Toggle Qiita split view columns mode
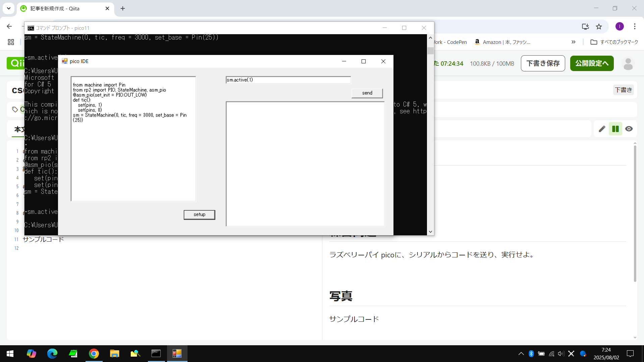 pos(615,129)
